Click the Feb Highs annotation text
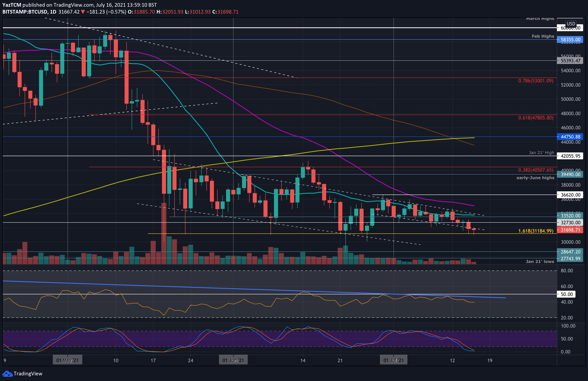Image resolution: width=588 pixels, height=381 pixels. click(x=543, y=36)
